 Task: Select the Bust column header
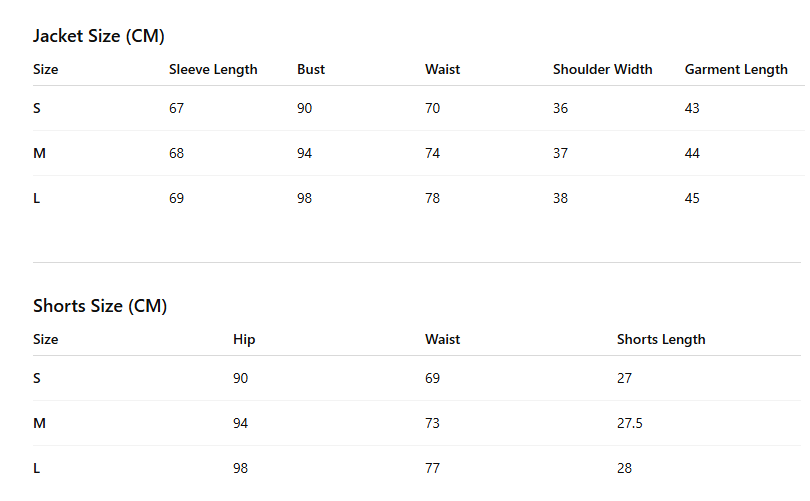311,69
